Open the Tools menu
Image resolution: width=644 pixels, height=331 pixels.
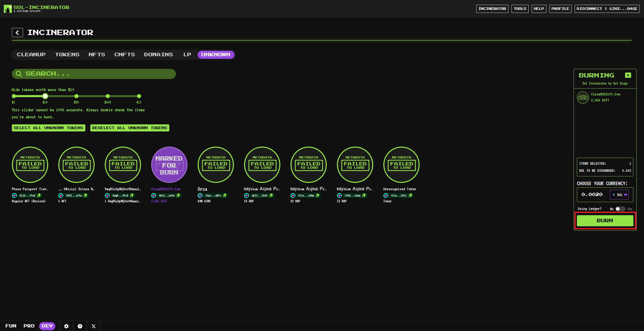[520, 9]
